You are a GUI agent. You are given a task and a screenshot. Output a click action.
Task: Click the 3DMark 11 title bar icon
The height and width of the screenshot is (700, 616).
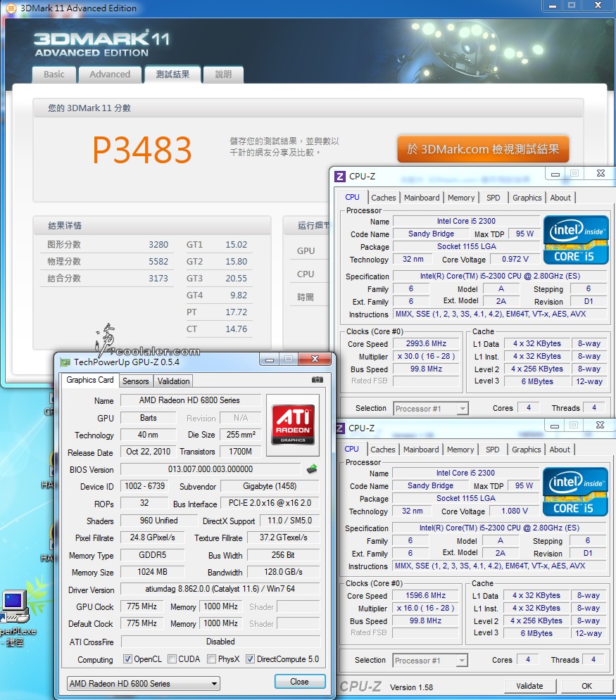click(x=11, y=8)
